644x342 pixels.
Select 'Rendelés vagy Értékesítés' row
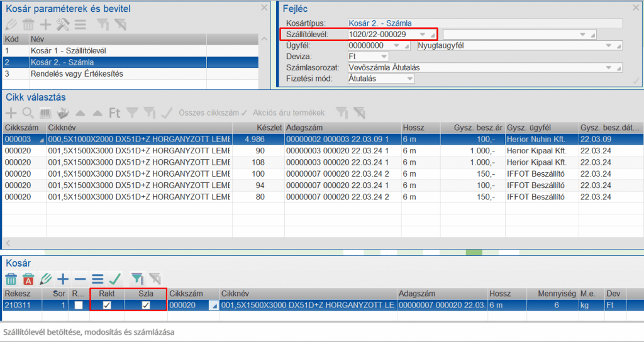[77, 74]
